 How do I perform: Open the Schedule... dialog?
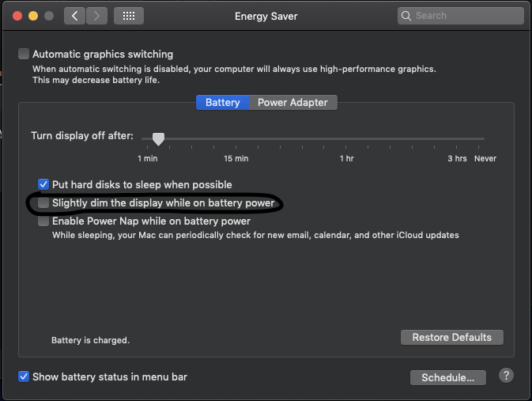coord(448,377)
